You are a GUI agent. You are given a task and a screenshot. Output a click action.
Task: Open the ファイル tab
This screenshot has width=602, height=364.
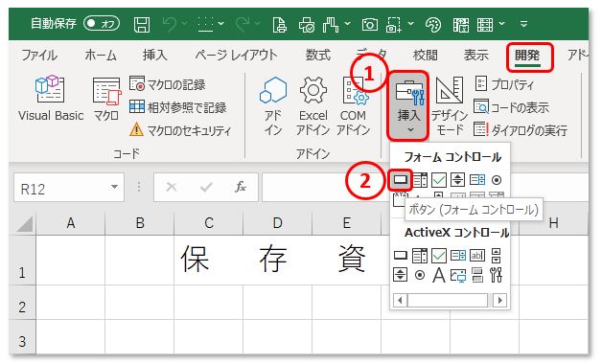click(39, 56)
